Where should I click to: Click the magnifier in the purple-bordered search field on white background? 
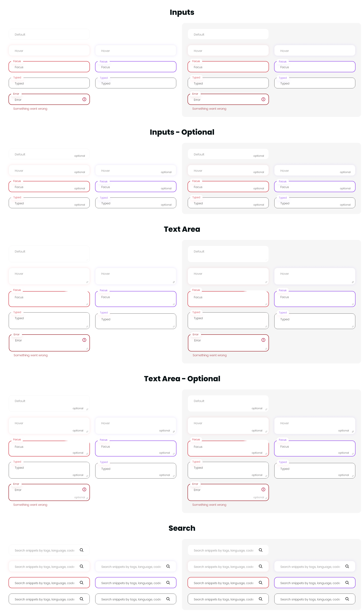pyautogui.click(x=168, y=582)
